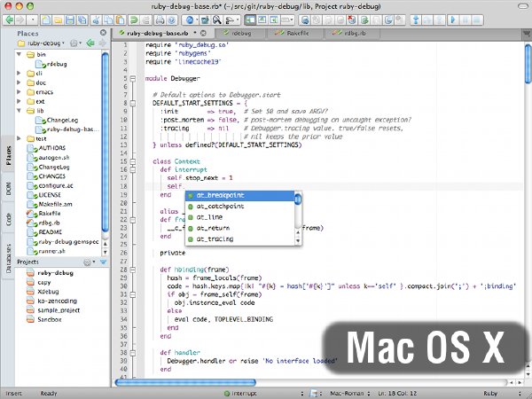Choose at_return from the autocomplete list

pyautogui.click(x=240, y=228)
